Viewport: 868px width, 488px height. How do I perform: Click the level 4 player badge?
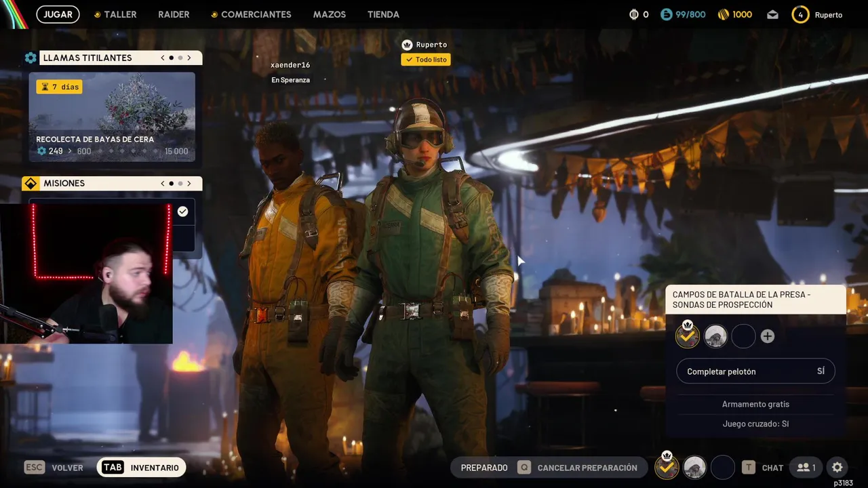pos(800,14)
